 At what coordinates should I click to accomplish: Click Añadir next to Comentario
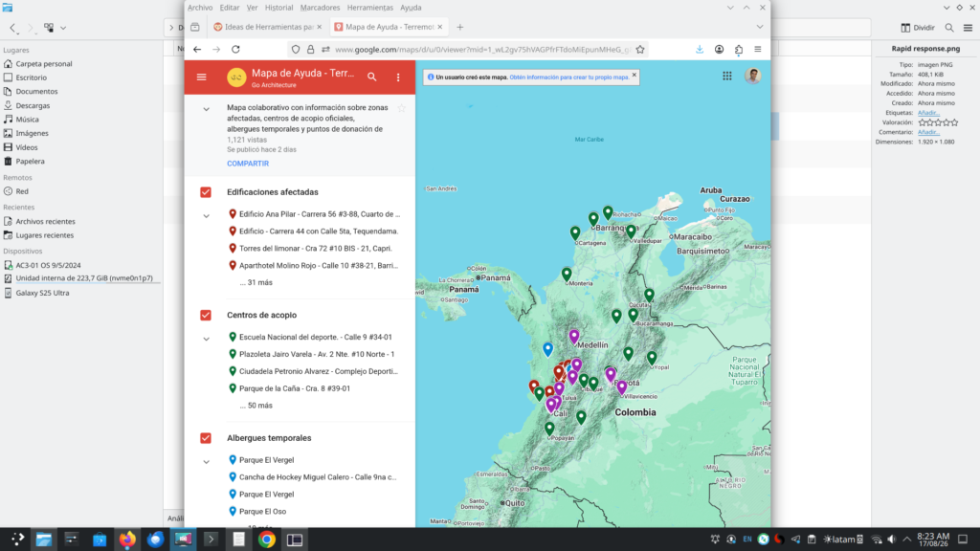click(x=928, y=132)
